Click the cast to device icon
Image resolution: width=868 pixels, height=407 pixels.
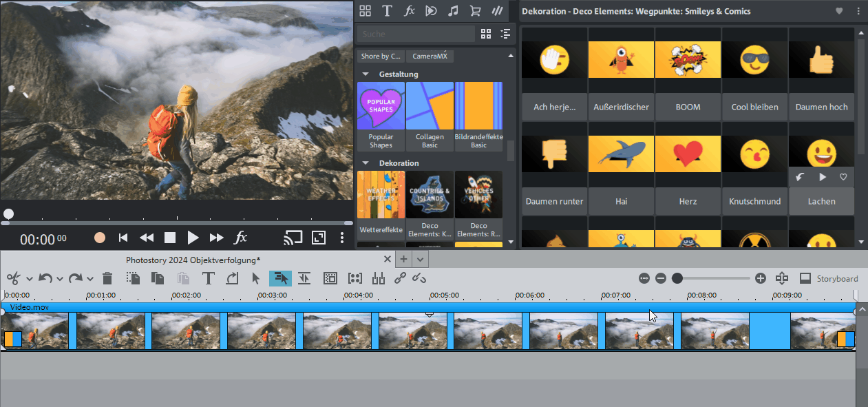[x=293, y=238]
